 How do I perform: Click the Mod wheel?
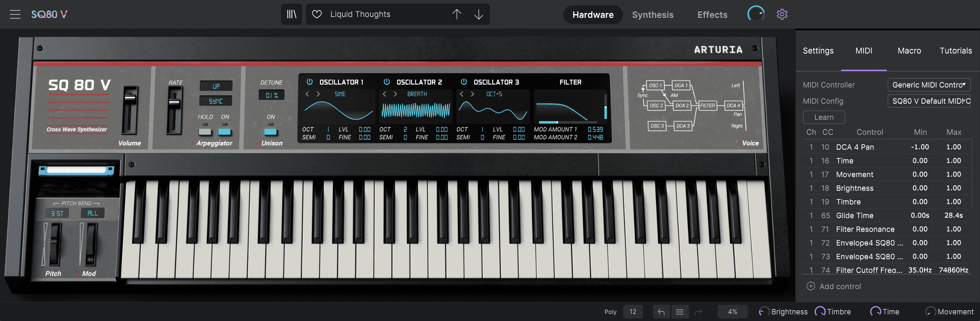tap(90, 244)
